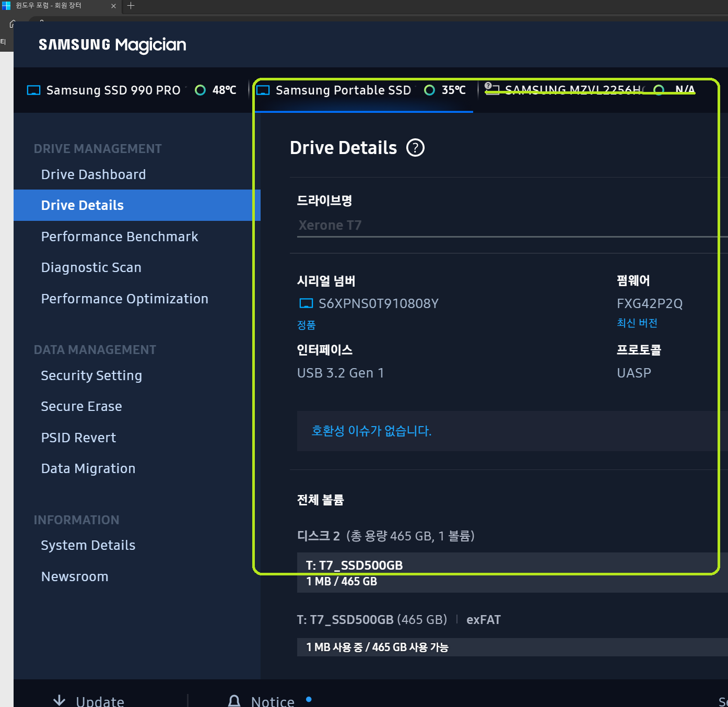
Task: Open the Drive Details help icon
Action: [x=416, y=148]
